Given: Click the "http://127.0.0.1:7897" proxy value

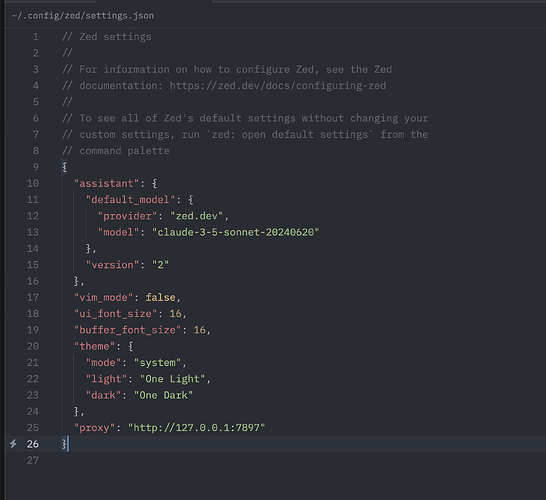Looking at the screenshot, I should coord(197,428).
